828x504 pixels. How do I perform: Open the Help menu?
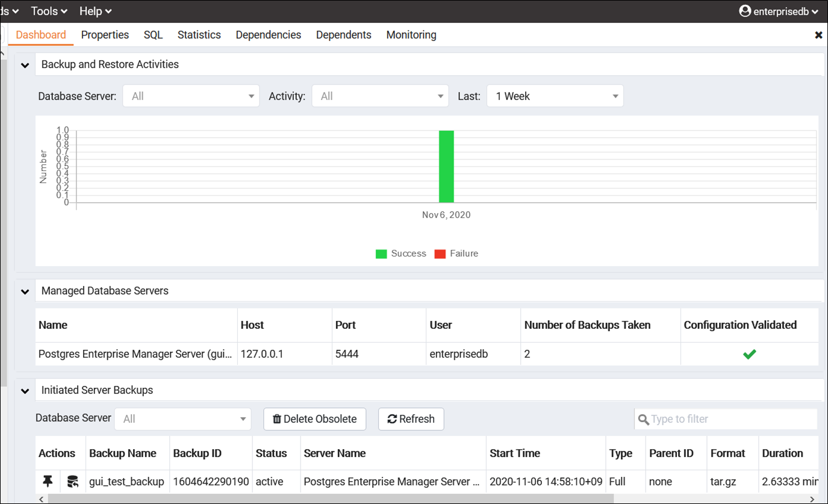pyautogui.click(x=95, y=11)
